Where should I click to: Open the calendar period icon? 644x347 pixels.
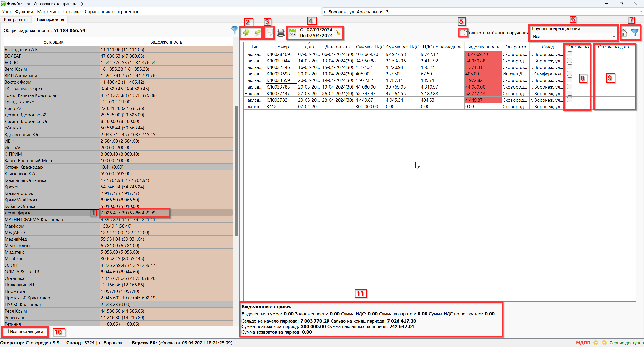[292, 33]
